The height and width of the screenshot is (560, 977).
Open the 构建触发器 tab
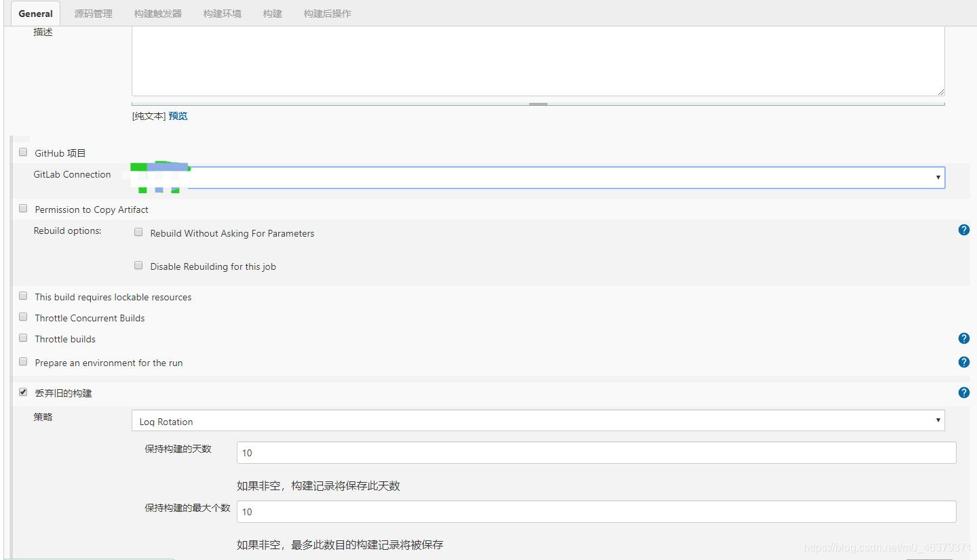[158, 14]
